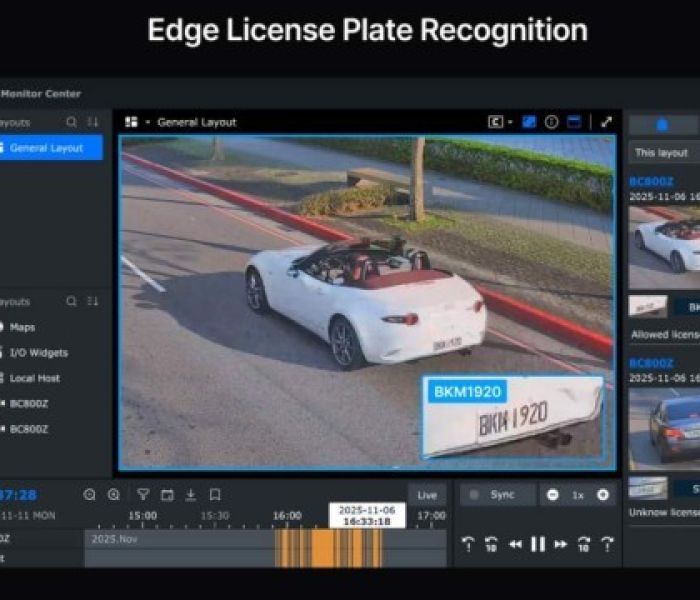Enter fullscreen with the expand arrows icon
This screenshot has height=600, width=700.
point(606,122)
